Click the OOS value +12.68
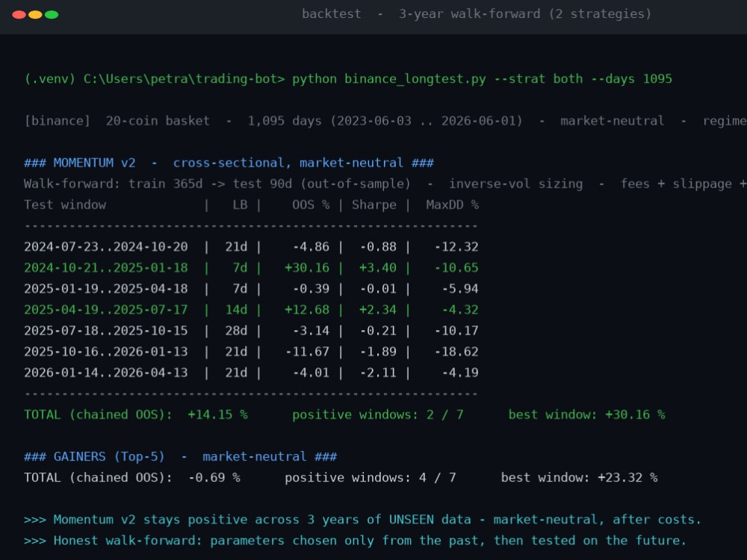The image size is (747, 560). [x=307, y=310]
